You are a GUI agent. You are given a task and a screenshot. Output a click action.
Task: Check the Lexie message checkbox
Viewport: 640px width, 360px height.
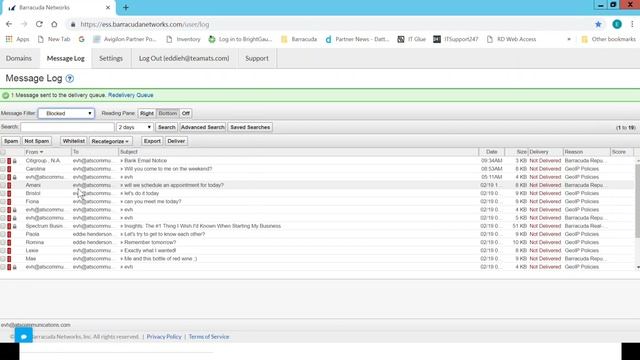tap(3, 251)
